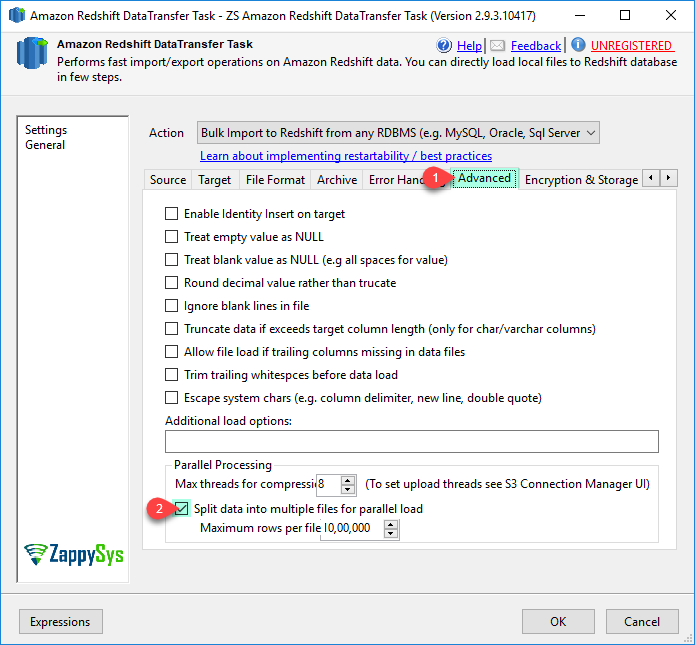This screenshot has width=695, height=645.
Task: Click the Maximum rows per file field
Action: click(x=352, y=528)
